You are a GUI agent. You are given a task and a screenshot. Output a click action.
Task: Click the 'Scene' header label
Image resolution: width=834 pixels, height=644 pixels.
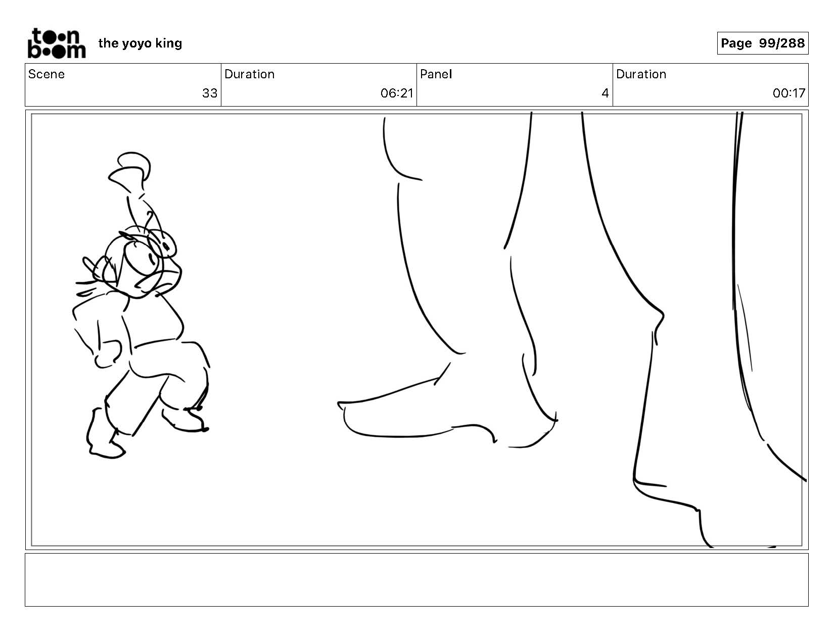pos(47,74)
